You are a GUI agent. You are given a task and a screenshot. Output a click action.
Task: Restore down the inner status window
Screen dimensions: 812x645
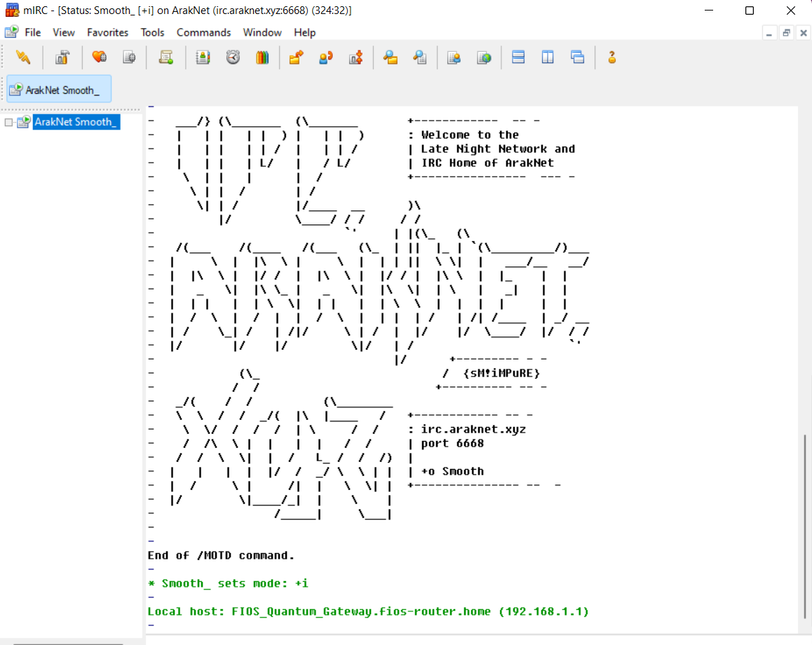786,33
